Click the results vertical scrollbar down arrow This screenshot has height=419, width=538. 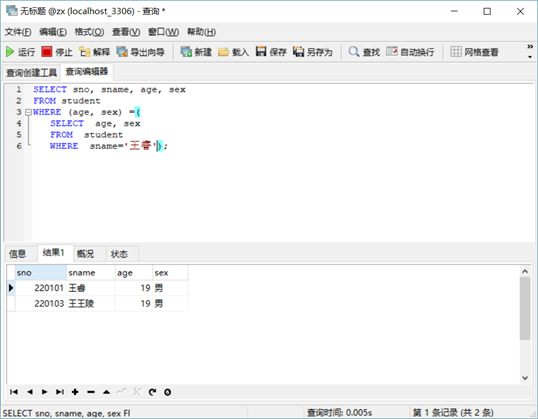point(525,378)
